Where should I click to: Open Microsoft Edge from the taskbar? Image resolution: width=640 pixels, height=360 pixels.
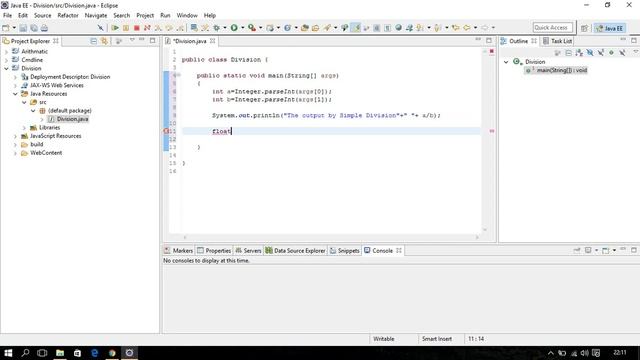tap(94, 353)
